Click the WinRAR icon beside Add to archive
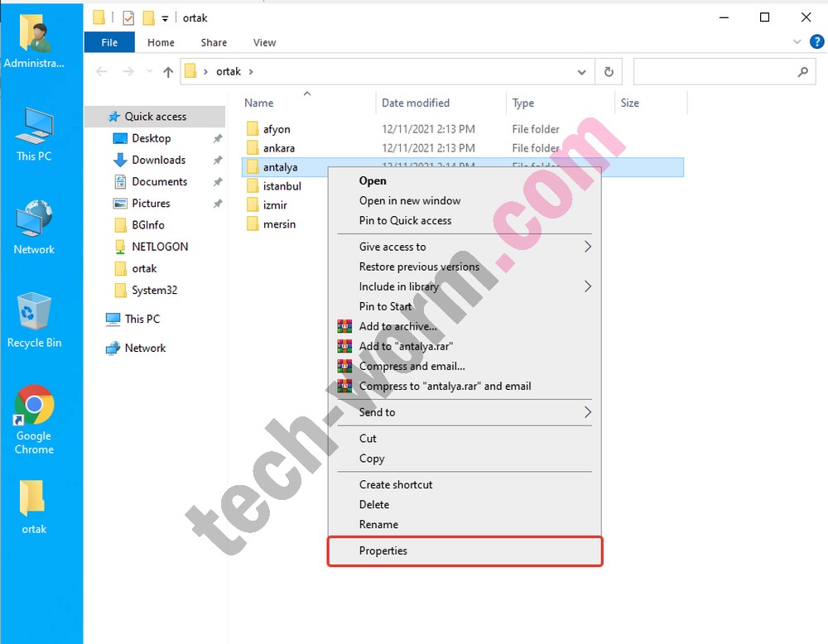The image size is (828, 644). click(344, 326)
